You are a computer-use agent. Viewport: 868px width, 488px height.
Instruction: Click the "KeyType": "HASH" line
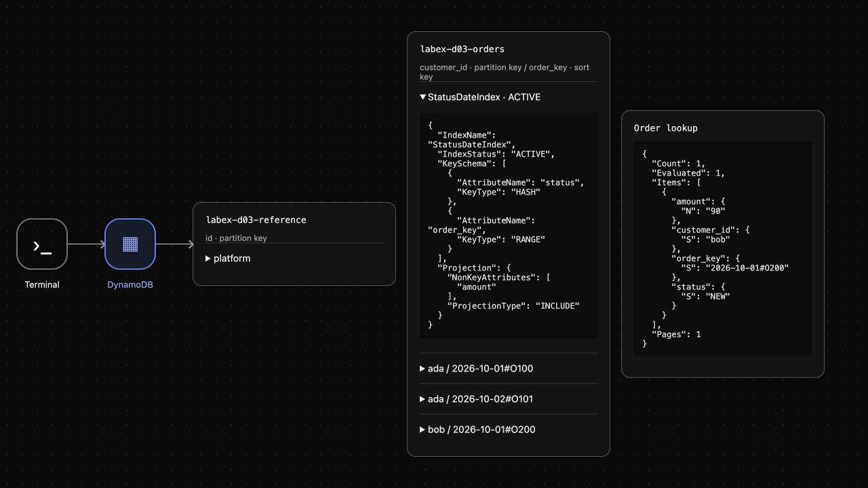pos(498,192)
